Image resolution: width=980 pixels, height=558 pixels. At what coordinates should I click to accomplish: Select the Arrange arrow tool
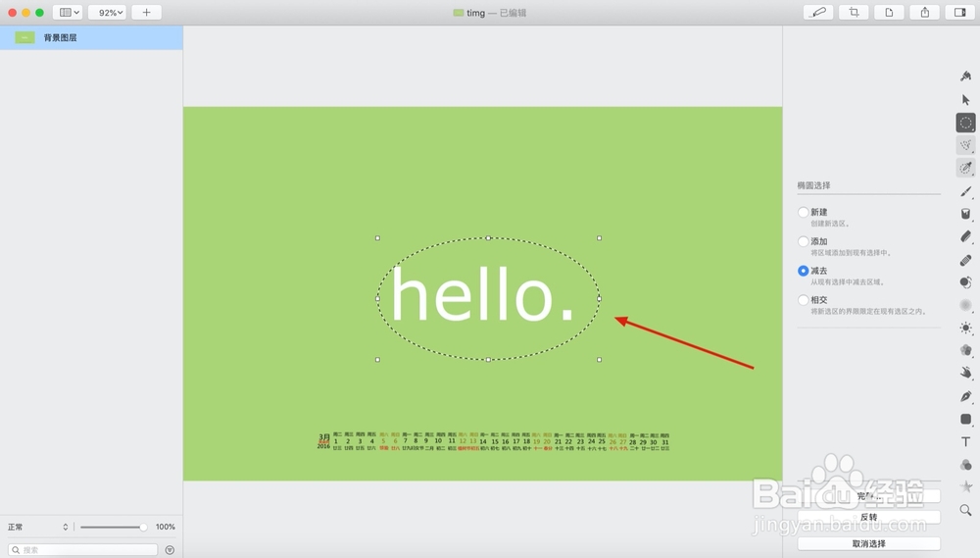pos(965,99)
